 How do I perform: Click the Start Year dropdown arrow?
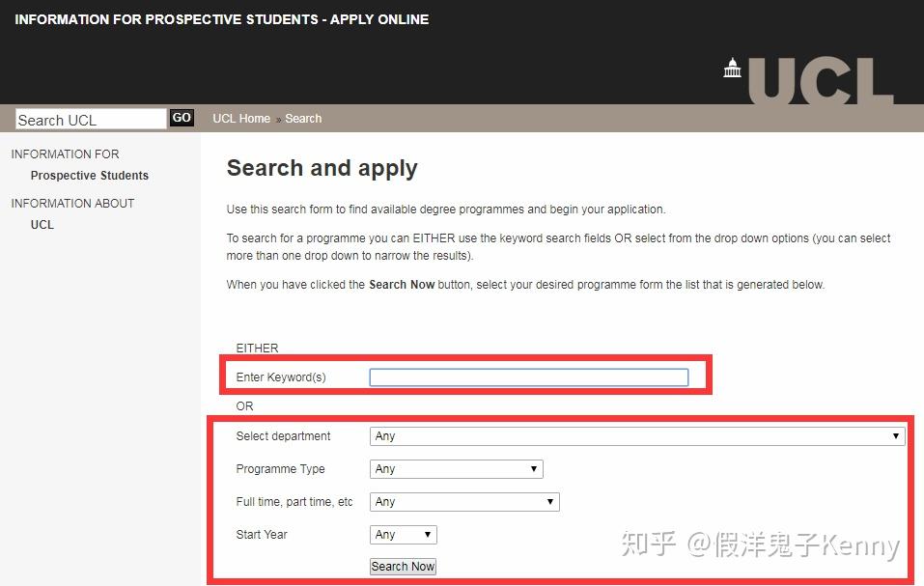click(x=426, y=534)
